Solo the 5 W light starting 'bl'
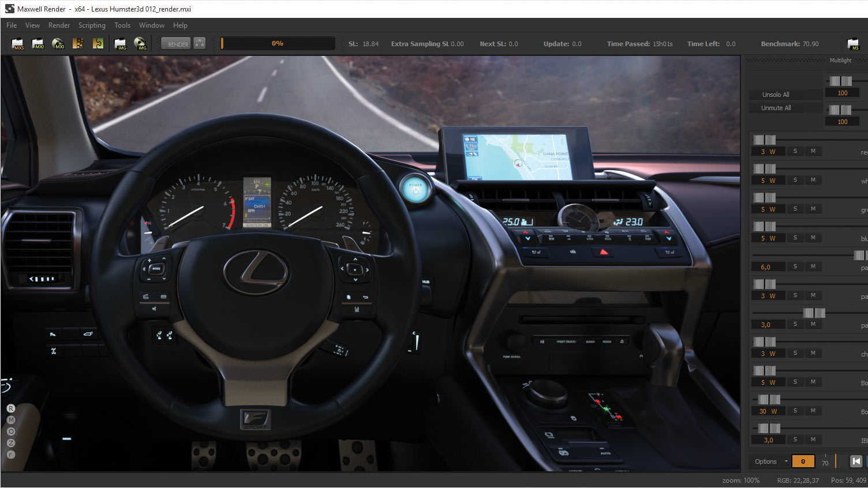The width and height of the screenshot is (868, 488). tap(795, 238)
